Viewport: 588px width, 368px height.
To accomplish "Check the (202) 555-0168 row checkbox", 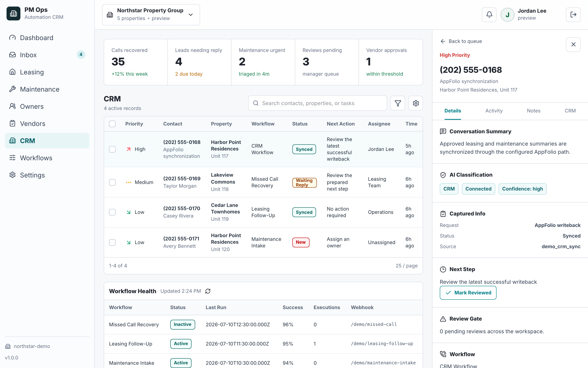I will tap(112, 149).
